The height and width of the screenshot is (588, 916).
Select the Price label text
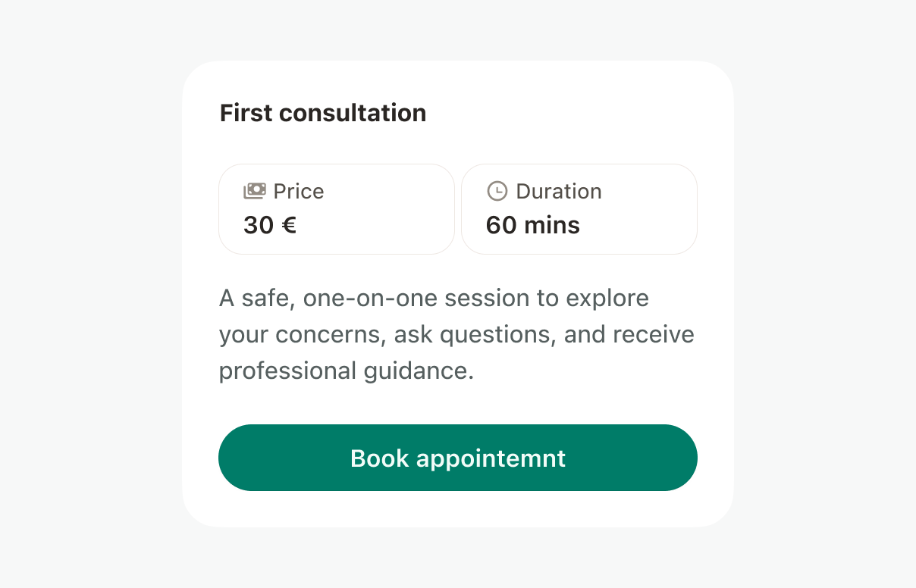click(299, 191)
